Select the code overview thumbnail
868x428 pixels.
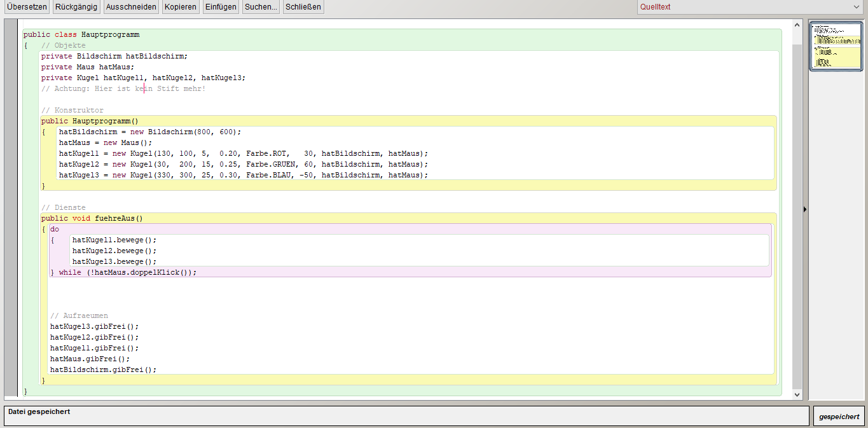[x=836, y=46]
